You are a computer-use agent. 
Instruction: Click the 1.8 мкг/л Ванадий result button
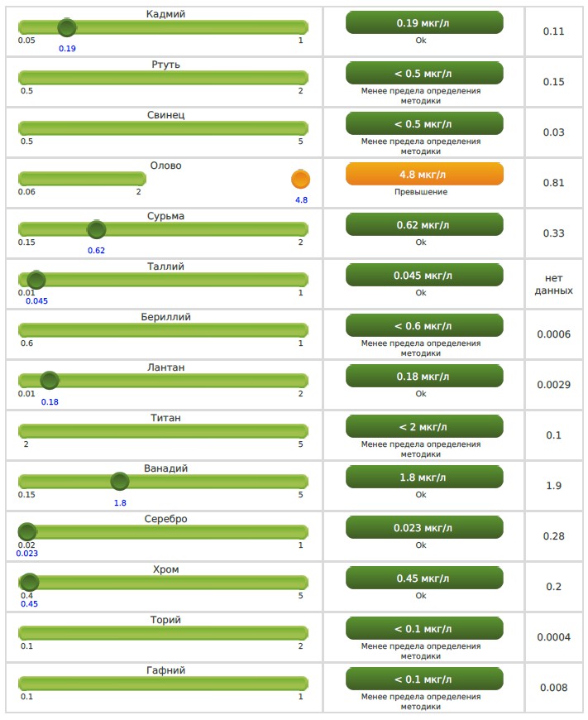click(424, 478)
